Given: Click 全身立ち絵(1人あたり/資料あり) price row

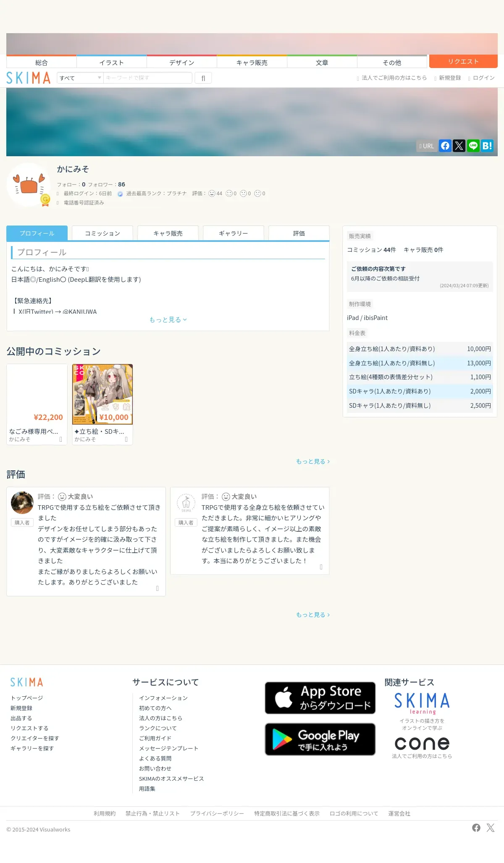Looking at the screenshot, I should tap(420, 349).
